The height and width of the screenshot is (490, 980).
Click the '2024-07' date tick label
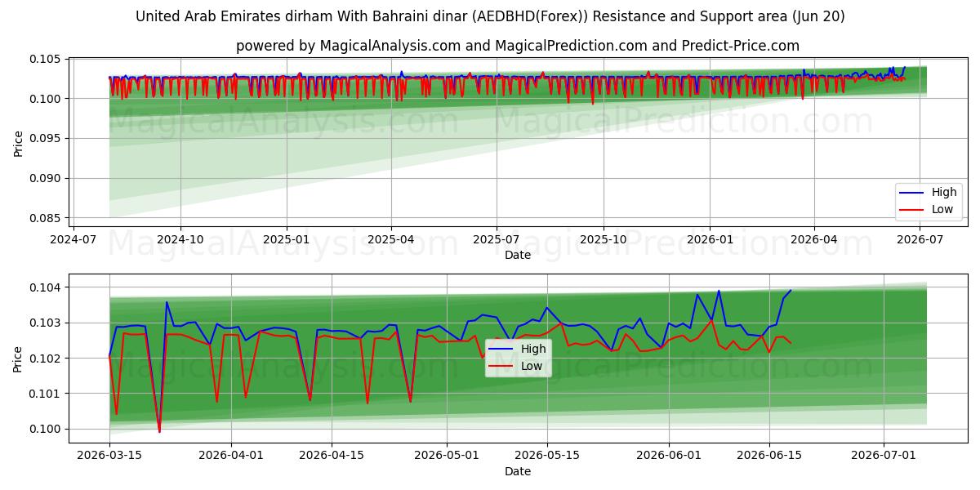(x=74, y=240)
